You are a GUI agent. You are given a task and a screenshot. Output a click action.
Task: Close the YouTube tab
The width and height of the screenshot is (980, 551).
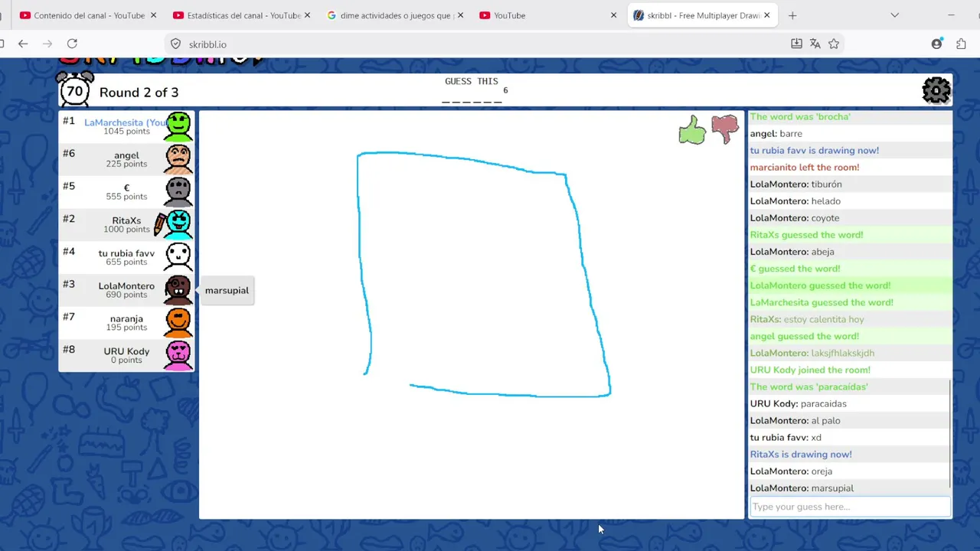(x=613, y=15)
